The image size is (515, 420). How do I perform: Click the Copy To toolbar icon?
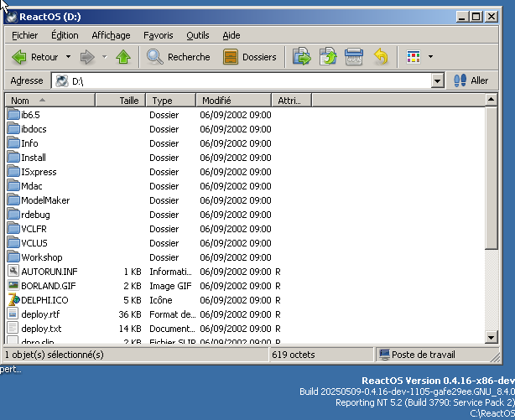328,56
